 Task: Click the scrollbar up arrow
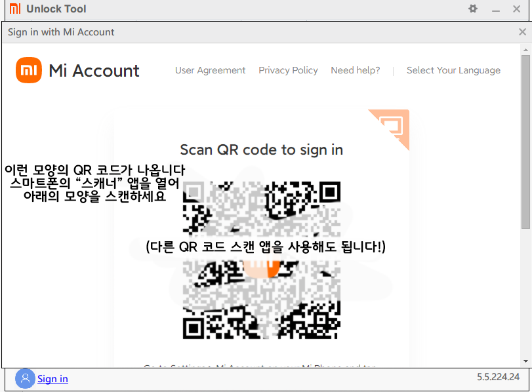[525, 50]
